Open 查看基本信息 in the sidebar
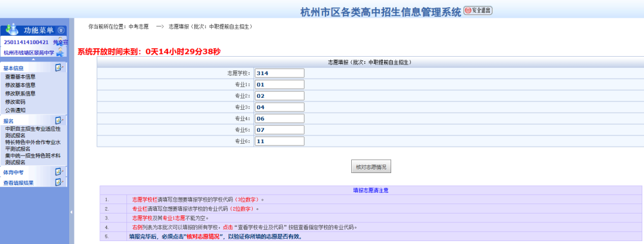This screenshot has width=644, height=244. pos(20,77)
